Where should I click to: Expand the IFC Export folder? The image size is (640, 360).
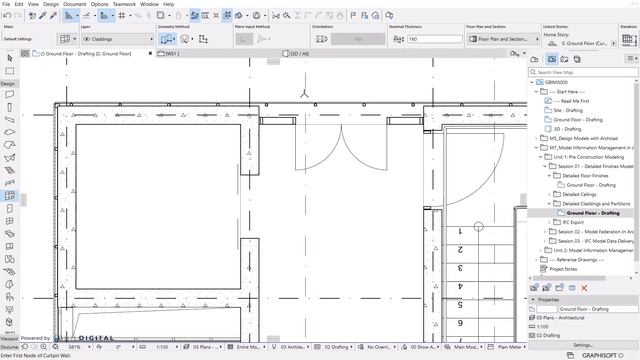549,222
